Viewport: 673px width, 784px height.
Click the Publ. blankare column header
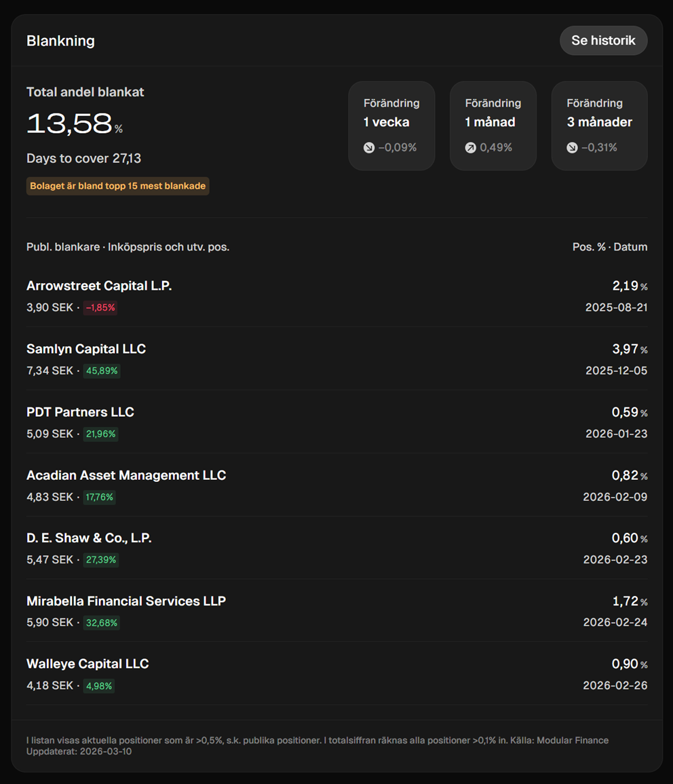(x=128, y=247)
